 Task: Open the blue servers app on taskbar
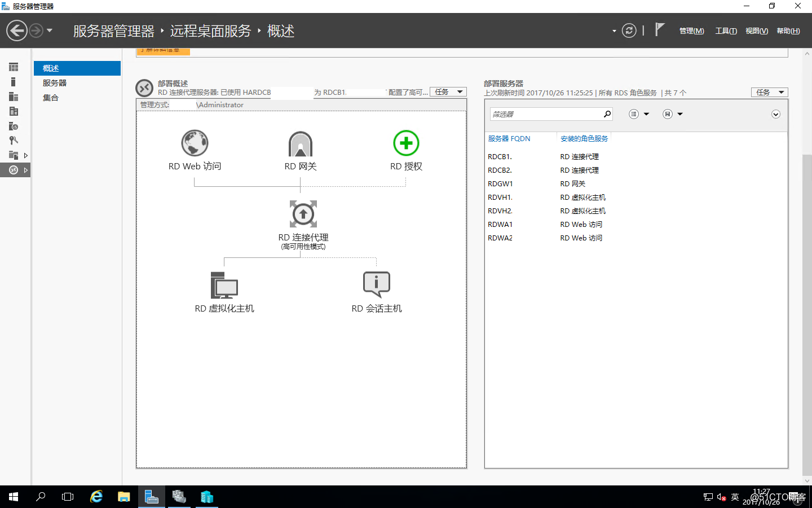(207, 497)
